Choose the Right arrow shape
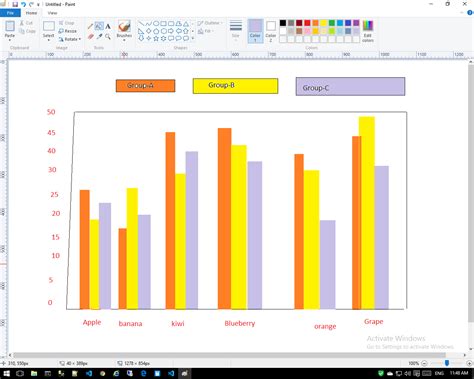Screen dimensions: 474x379 point(171,31)
